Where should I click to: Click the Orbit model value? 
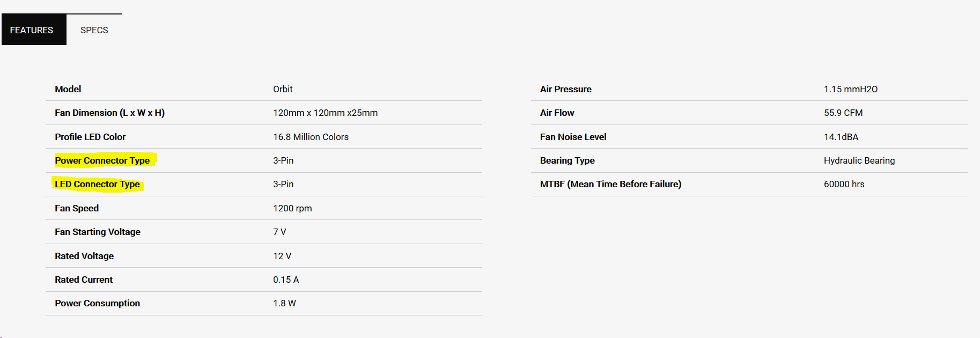pos(283,89)
